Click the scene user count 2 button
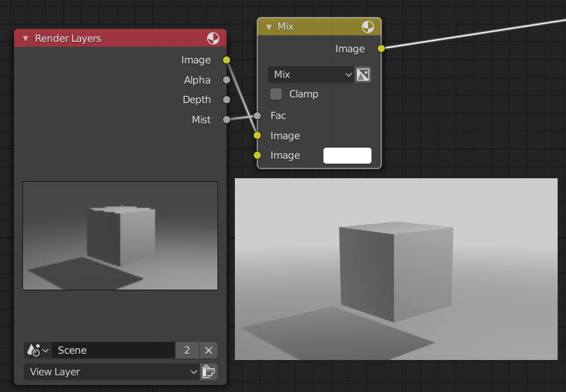This screenshot has width=566, height=392. pyautogui.click(x=187, y=350)
